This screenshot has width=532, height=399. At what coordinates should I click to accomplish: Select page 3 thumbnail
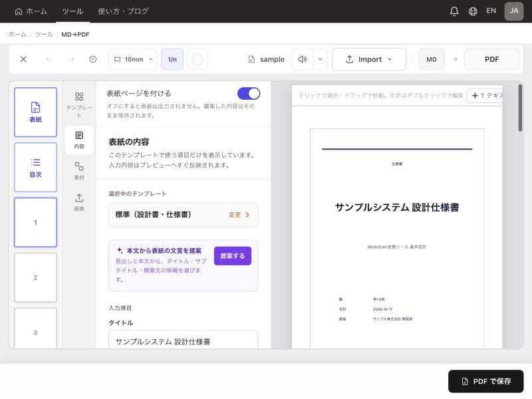click(x=35, y=328)
